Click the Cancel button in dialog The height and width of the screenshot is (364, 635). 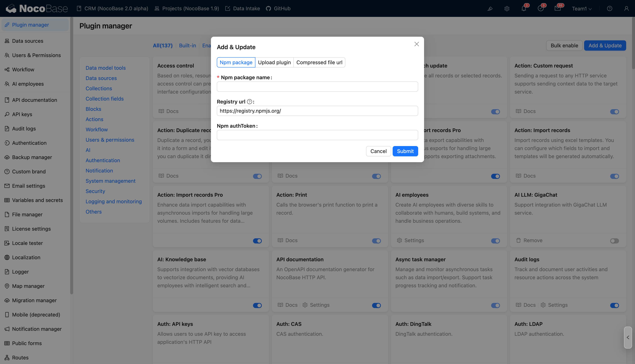pyautogui.click(x=378, y=151)
